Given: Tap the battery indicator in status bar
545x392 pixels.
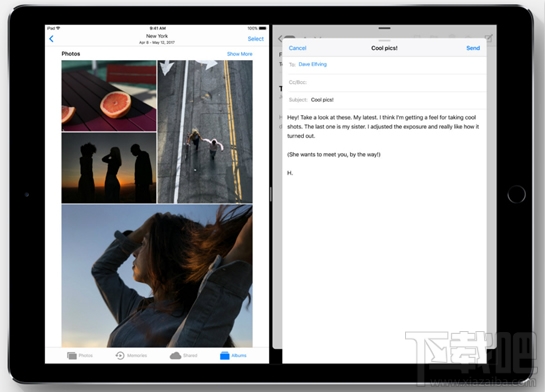Looking at the screenshot, I should click(x=263, y=28).
